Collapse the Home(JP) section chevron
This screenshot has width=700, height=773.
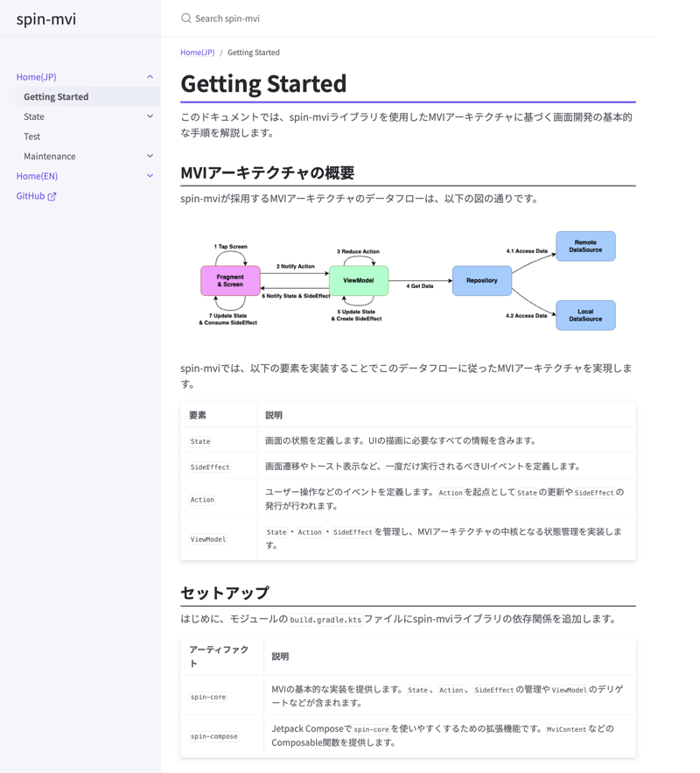tap(150, 77)
